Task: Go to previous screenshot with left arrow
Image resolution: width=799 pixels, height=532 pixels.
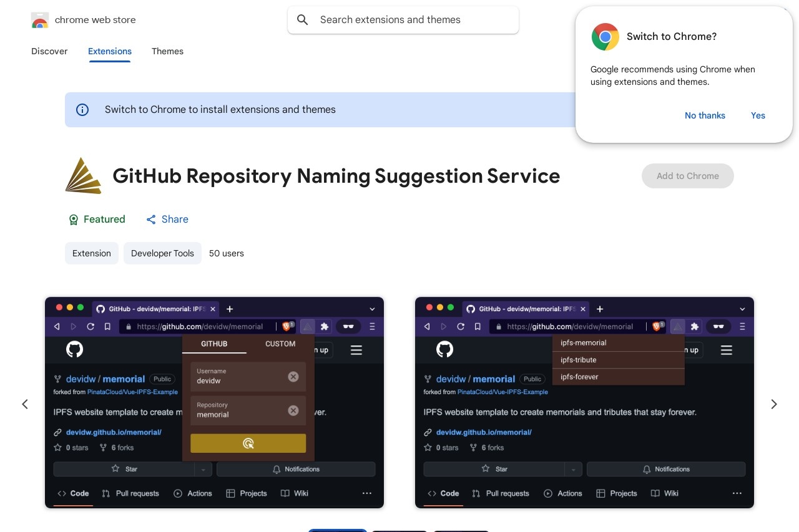Action: tap(25, 404)
